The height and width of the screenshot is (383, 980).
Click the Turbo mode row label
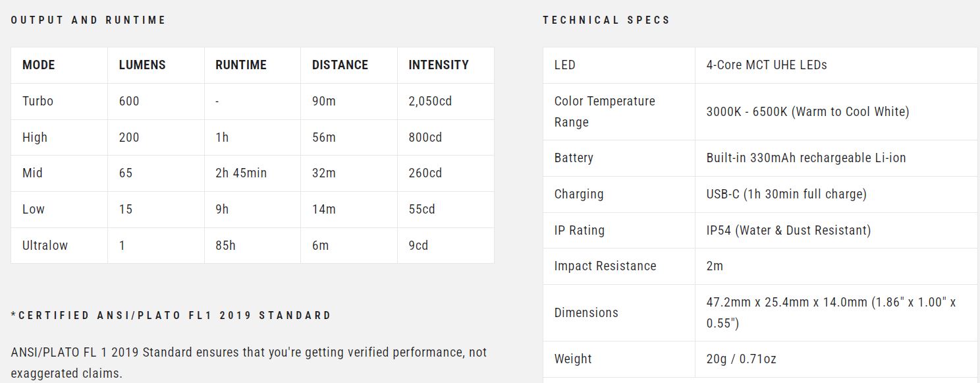(38, 102)
